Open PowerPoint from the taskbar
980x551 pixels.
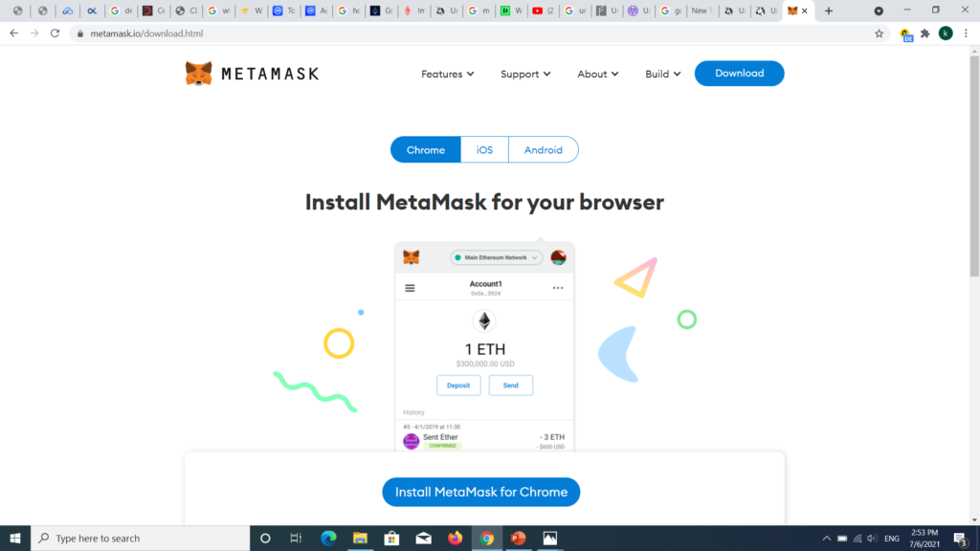518,538
